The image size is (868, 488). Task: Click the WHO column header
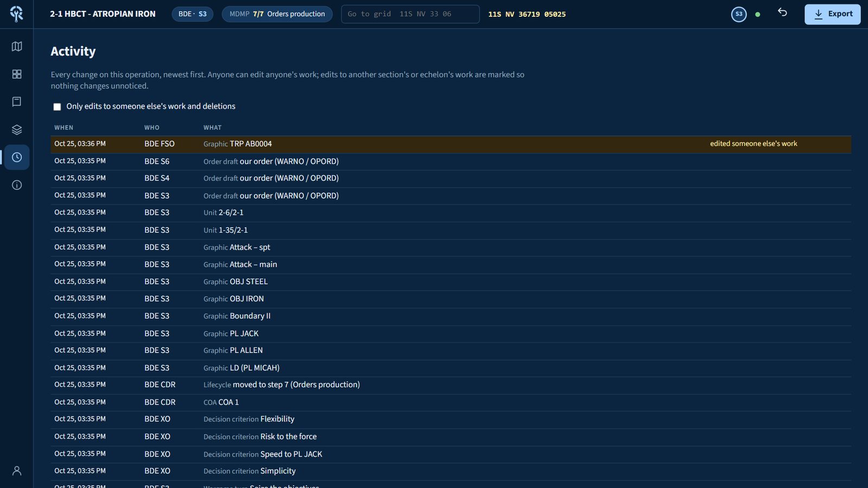(x=152, y=128)
